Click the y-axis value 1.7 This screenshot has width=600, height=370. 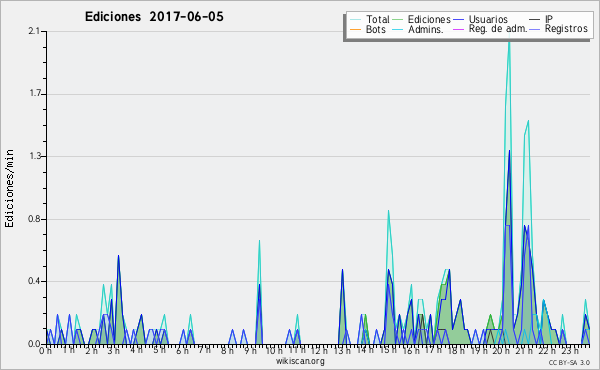(34, 94)
